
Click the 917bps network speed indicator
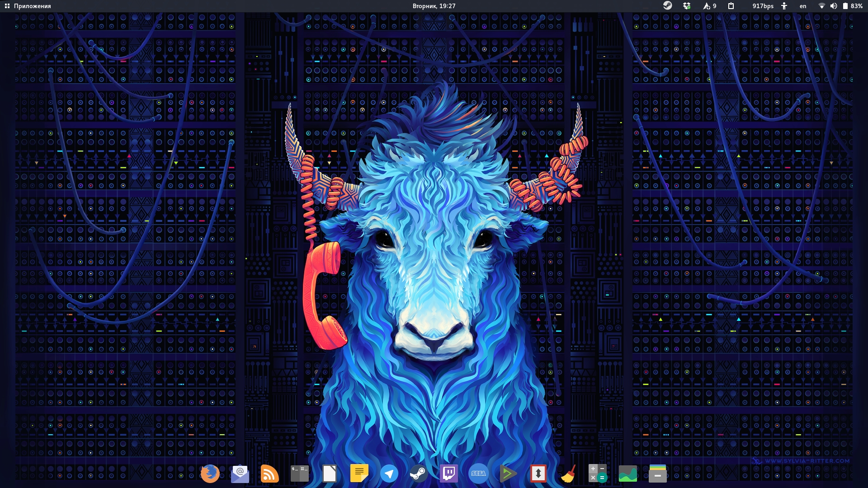click(763, 6)
